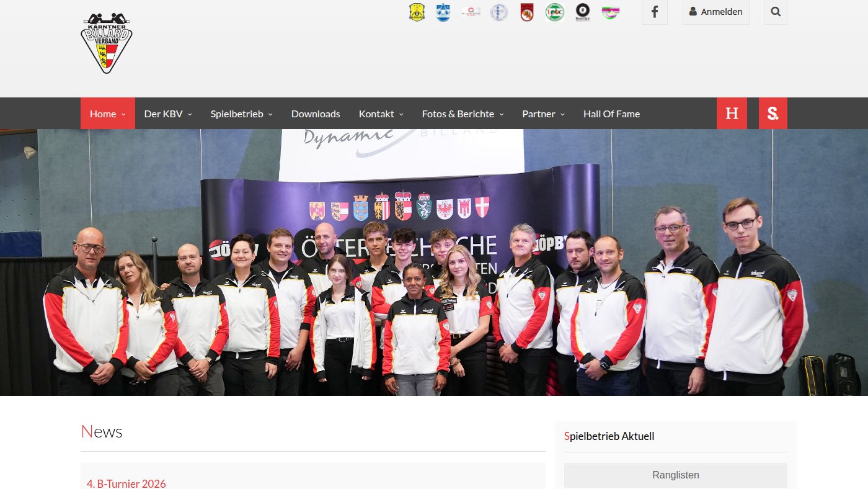Open the dark red shield club logo
This screenshot has height=489, width=868.
point(527,12)
